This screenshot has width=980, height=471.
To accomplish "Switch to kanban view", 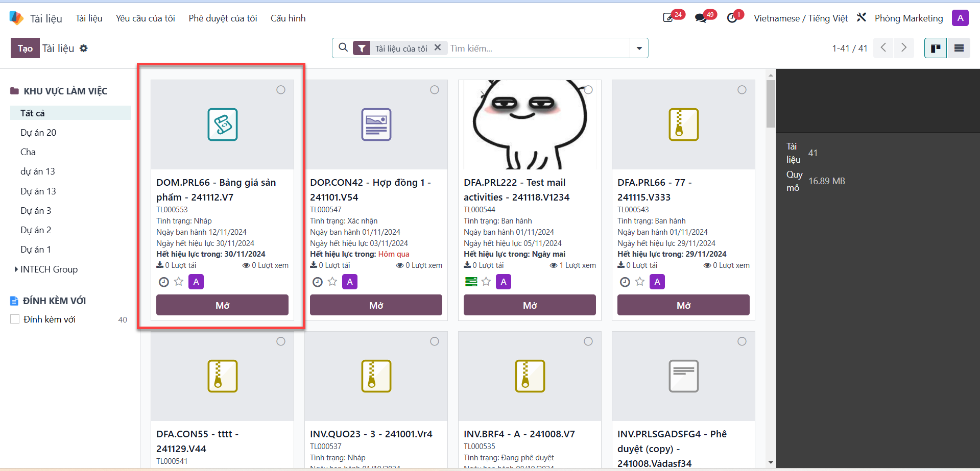I will click(x=936, y=48).
